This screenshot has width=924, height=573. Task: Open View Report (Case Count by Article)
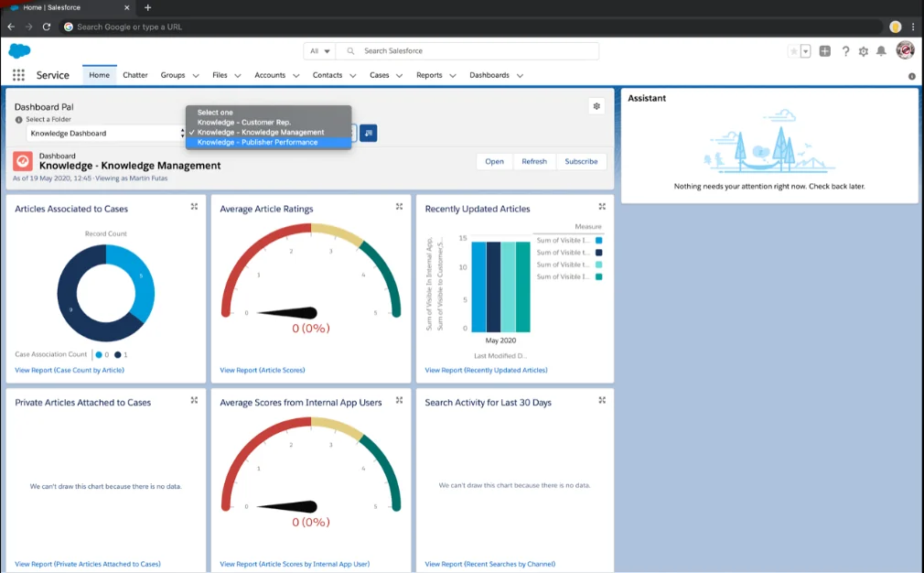70,370
